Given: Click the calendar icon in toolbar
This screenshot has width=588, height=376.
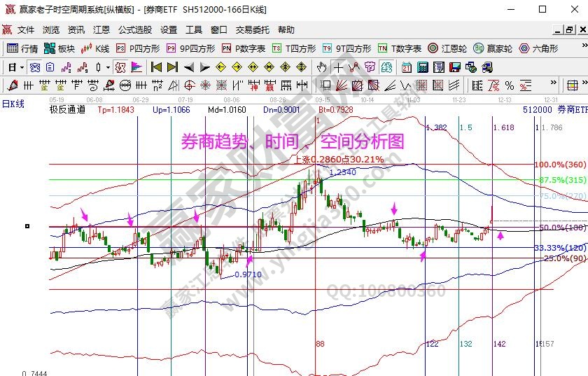Looking at the screenshot, I should click(407, 67).
